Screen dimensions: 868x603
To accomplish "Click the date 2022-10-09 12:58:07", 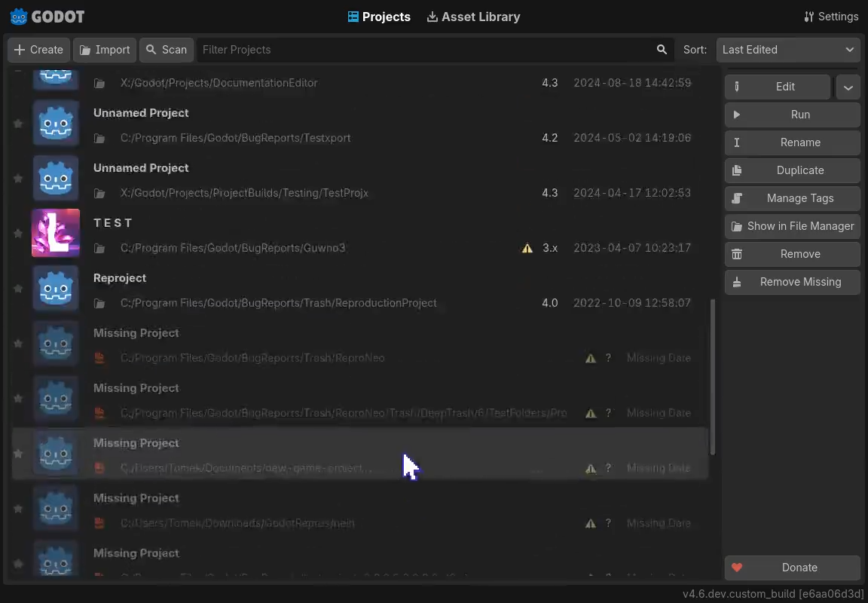I will coord(632,303).
